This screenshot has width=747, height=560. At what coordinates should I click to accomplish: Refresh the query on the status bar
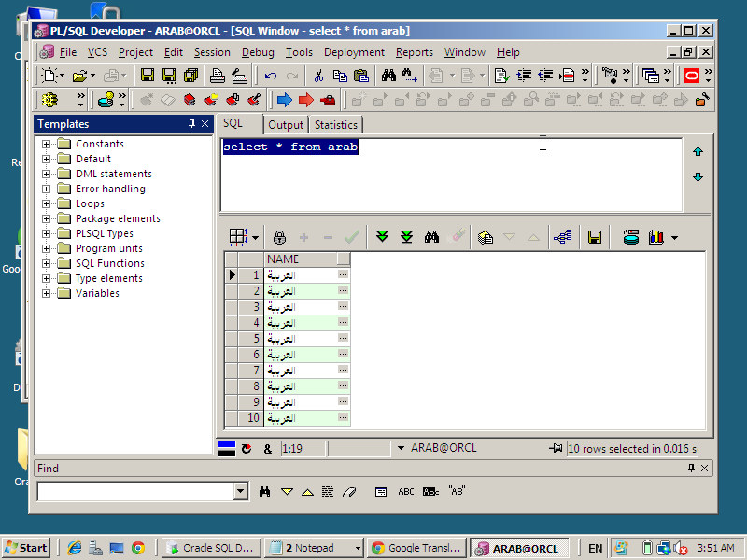coord(247,449)
